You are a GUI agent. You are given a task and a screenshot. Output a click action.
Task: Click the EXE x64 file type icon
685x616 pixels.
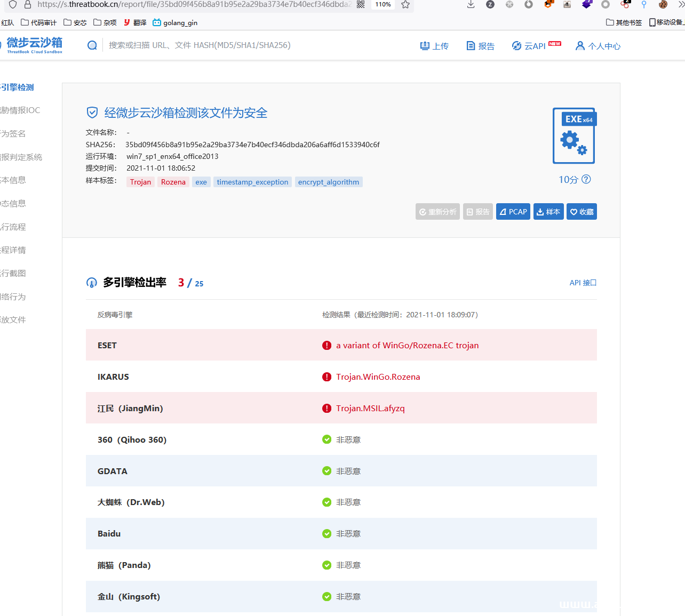[574, 136]
